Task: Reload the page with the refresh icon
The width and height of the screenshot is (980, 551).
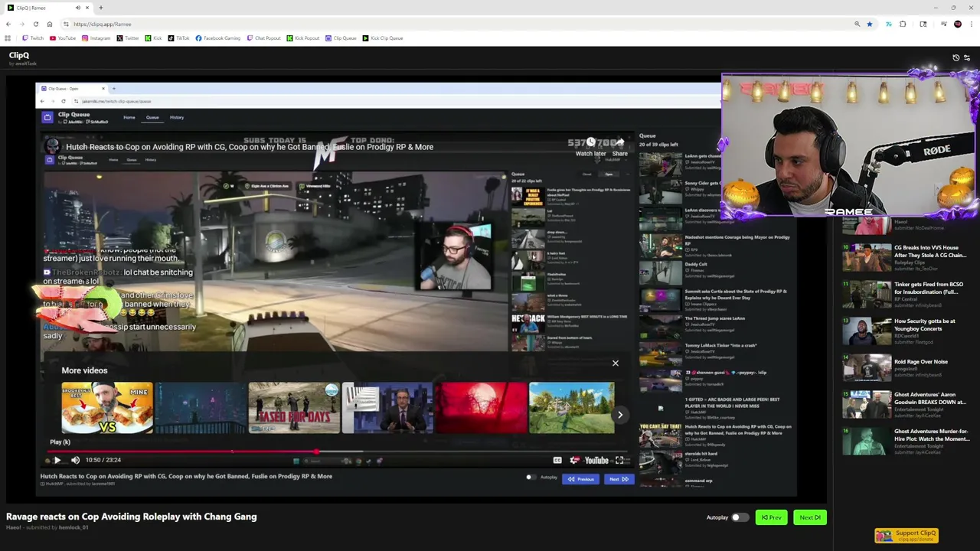Action: [x=36, y=24]
